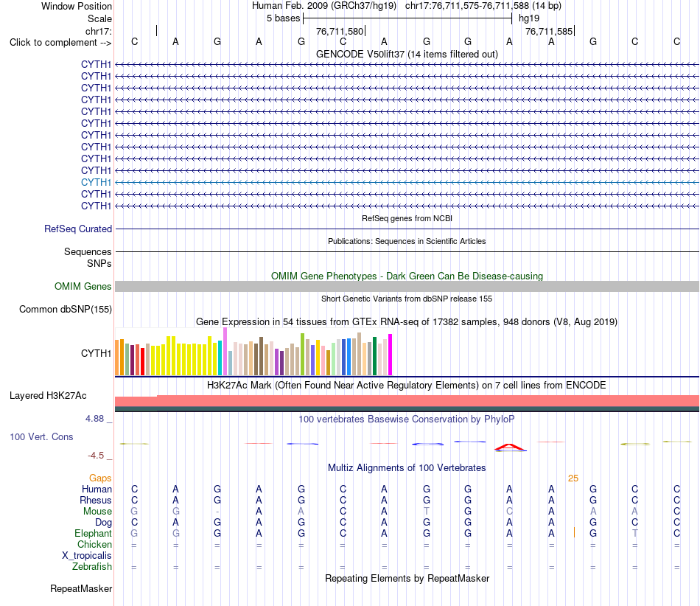This screenshot has width=700, height=606.
Task: Select the Chicken alignment row label
Action: click(94, 544)
